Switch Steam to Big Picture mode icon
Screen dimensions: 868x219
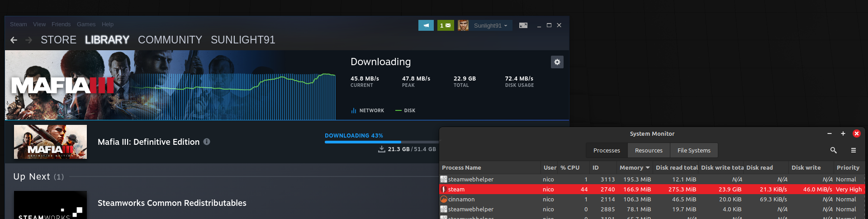pos(523,25)
